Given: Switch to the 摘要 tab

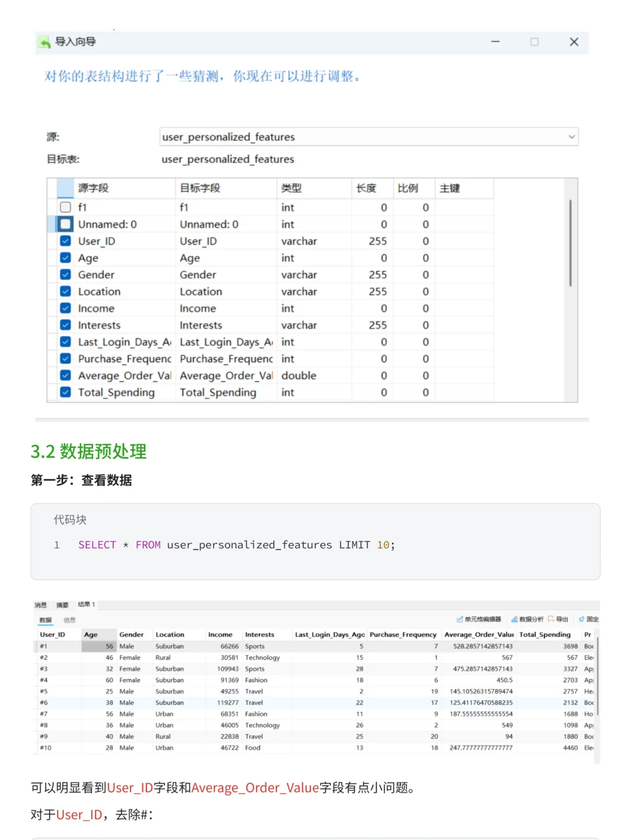Looking at the screenshot, I should point(62,605).
